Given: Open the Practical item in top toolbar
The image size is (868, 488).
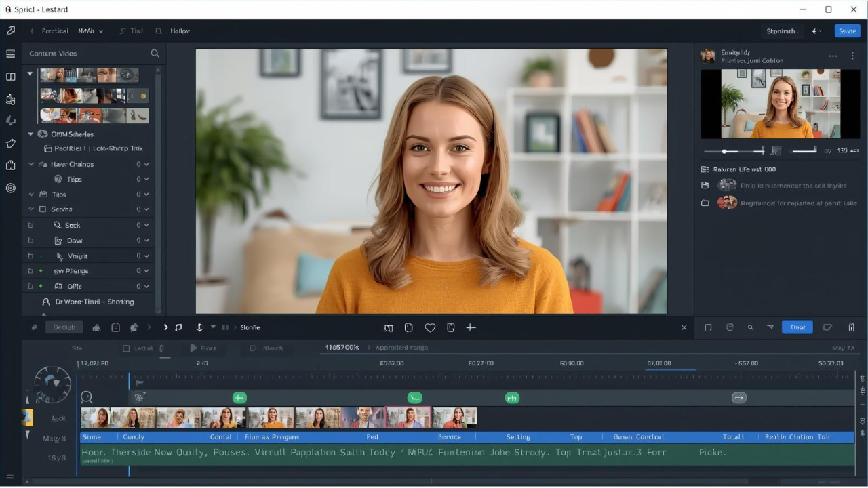Looking at the screenshot, I should (54, 31).
